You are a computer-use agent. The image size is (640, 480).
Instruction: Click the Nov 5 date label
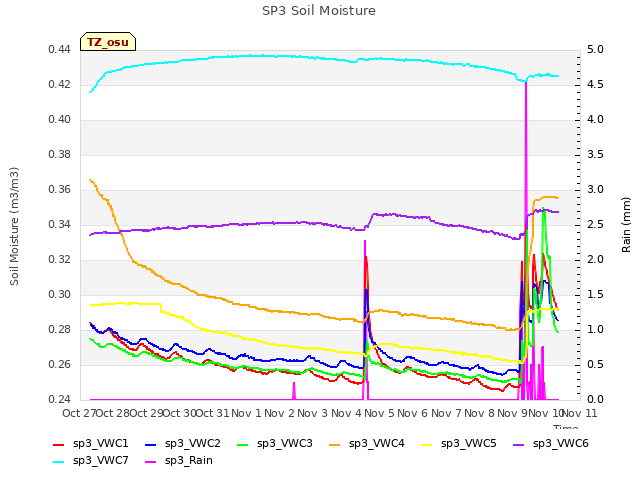pos(379,413)
